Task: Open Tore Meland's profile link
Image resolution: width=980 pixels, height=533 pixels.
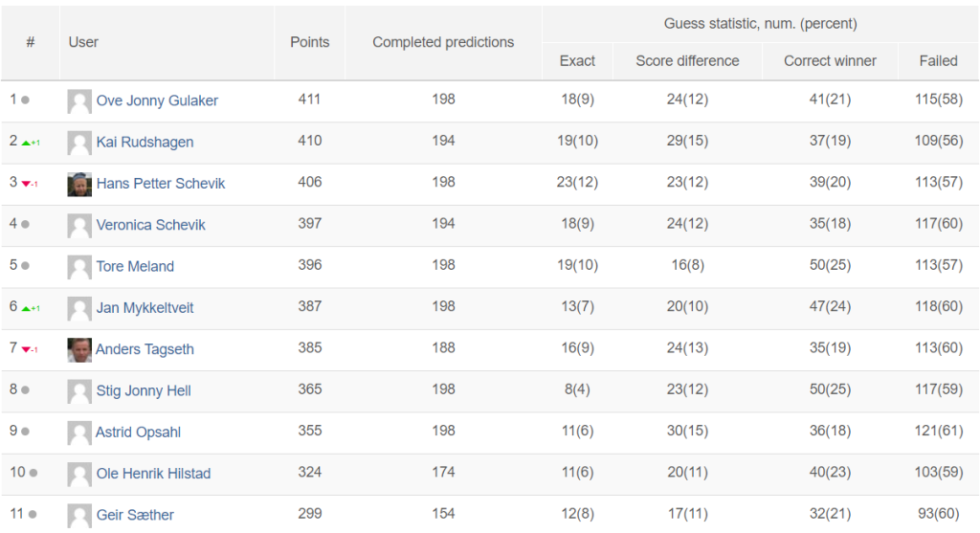Action: [135, 266]
